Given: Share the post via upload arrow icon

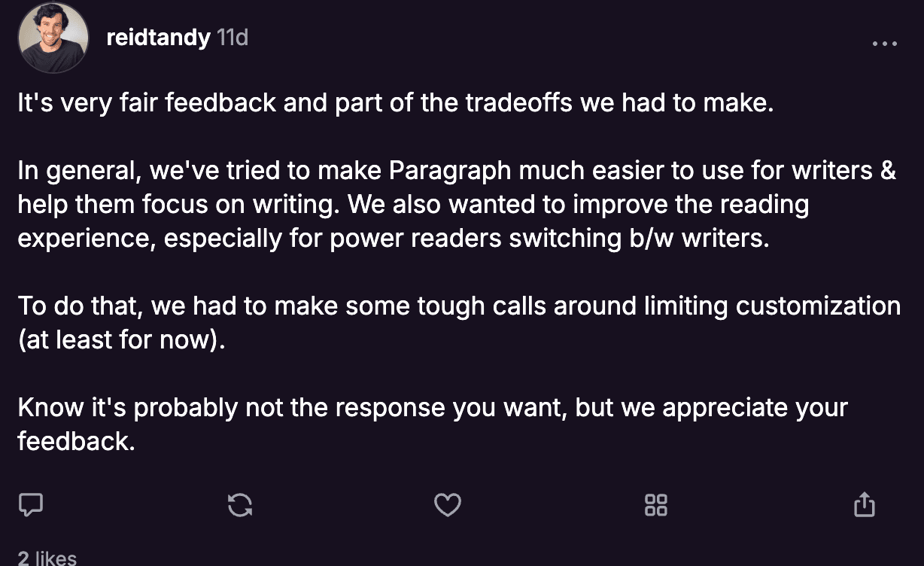Looking at the screenshot, I should point(865,505).
